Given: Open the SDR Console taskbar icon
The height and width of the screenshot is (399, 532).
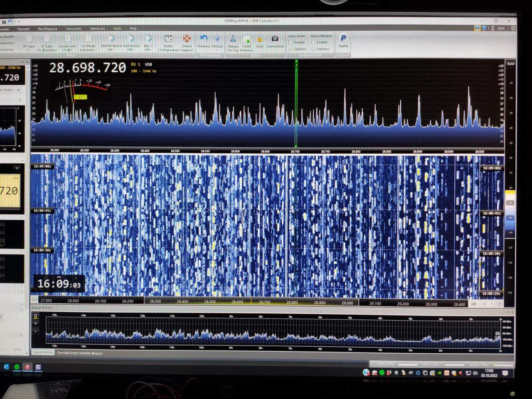Looking at the screenshot, I should click(x=38, y=367).
